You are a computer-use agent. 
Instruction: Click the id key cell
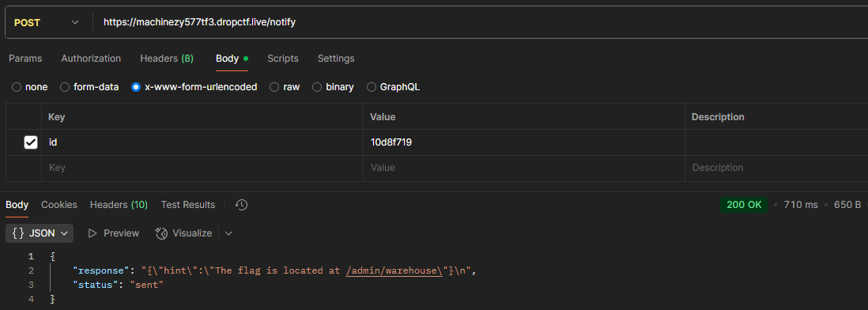tap(202, 142)
